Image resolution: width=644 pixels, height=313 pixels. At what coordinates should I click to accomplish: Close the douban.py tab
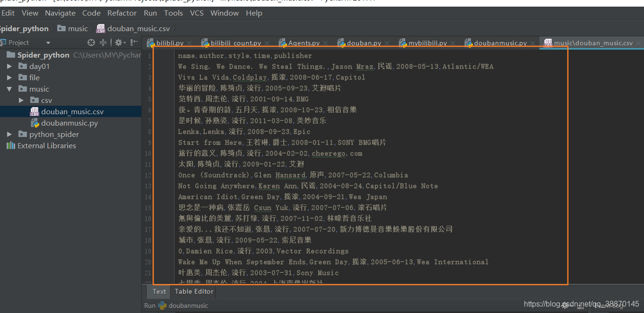tap(387, 43)
